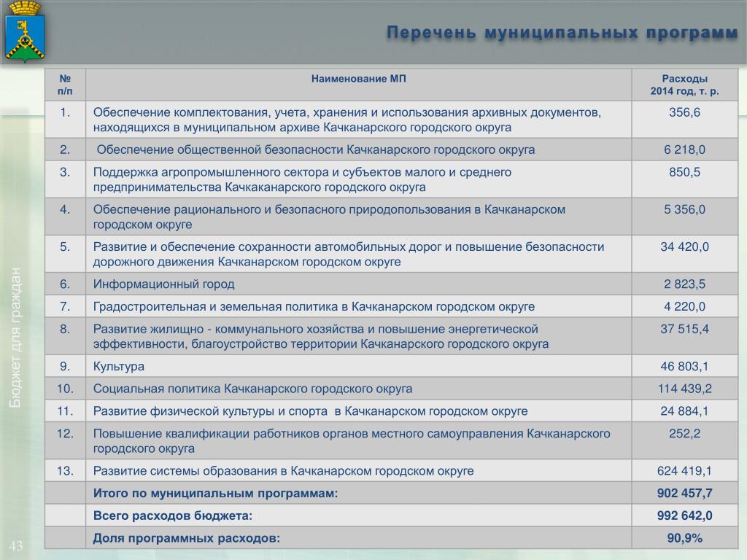Viewport: 747px width, 560px height.
Task: Click 'Информационный город' program name
Action: (x=164, y=284)
